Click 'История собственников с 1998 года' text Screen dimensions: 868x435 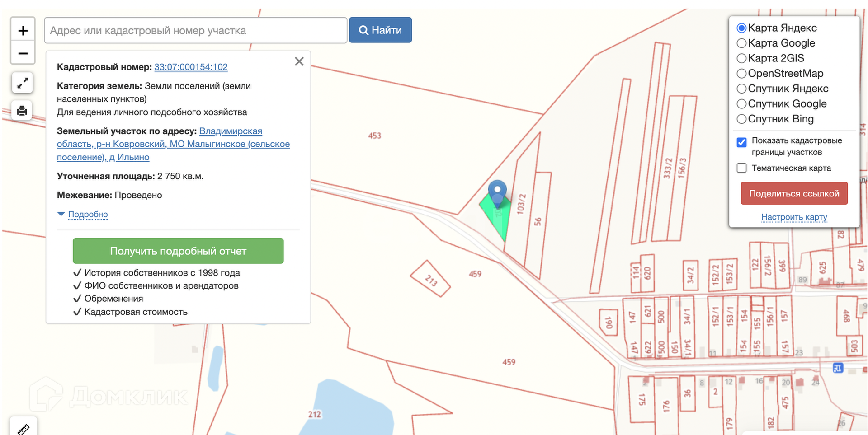162,273
